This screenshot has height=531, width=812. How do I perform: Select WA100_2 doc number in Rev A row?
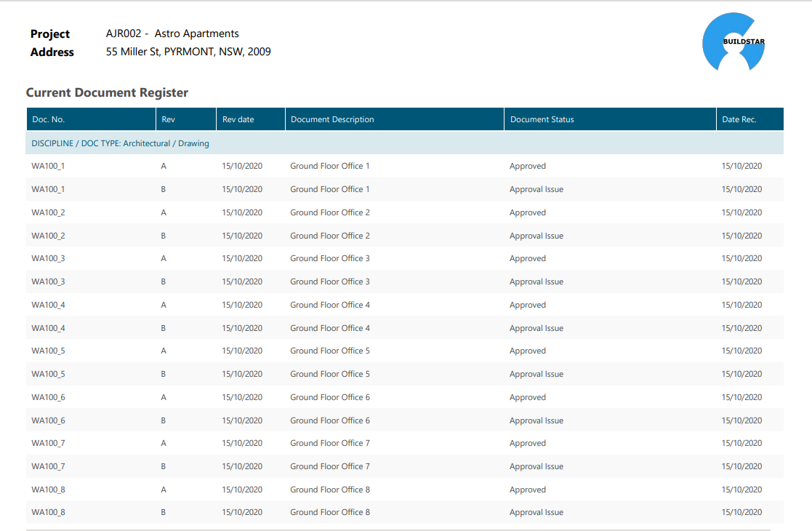coord(48,213)
